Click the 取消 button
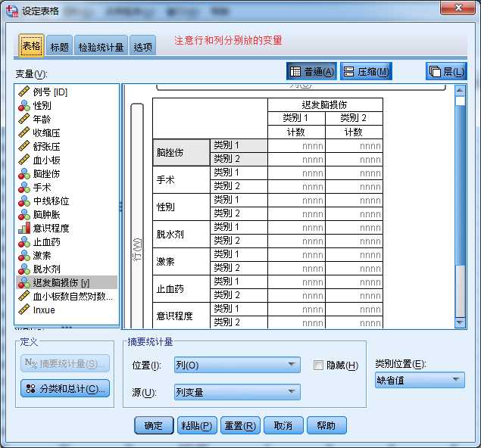The width and height of the screenshot is (481, 448). pos(283,425)
